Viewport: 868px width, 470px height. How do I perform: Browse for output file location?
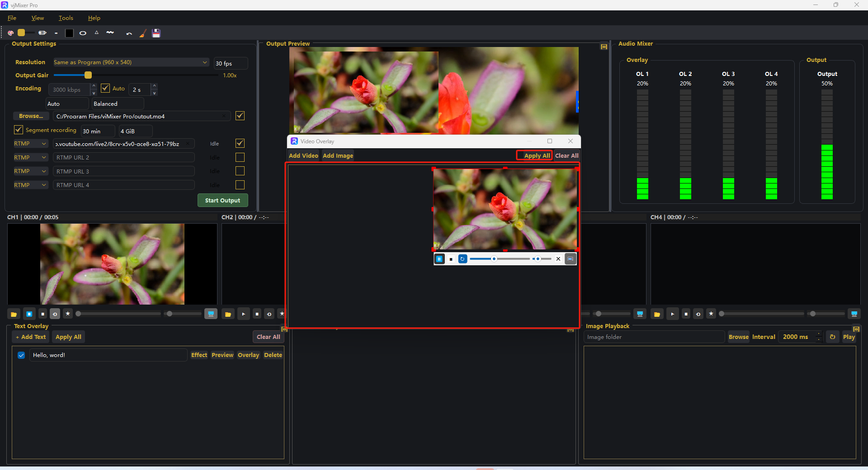(31, 116)
